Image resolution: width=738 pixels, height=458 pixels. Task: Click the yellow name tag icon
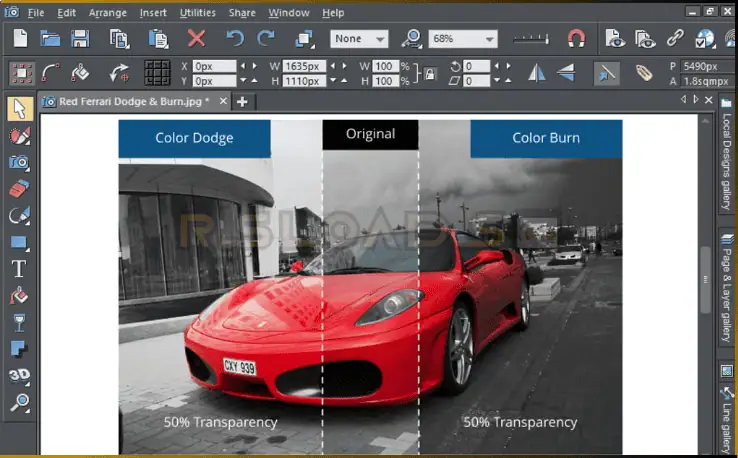coord(644,73)
